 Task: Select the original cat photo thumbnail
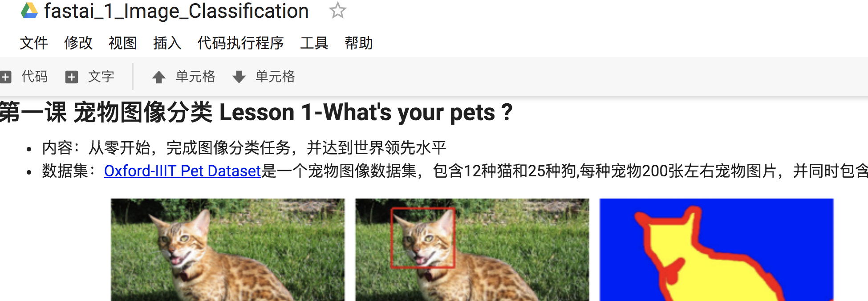pos(227,250)
